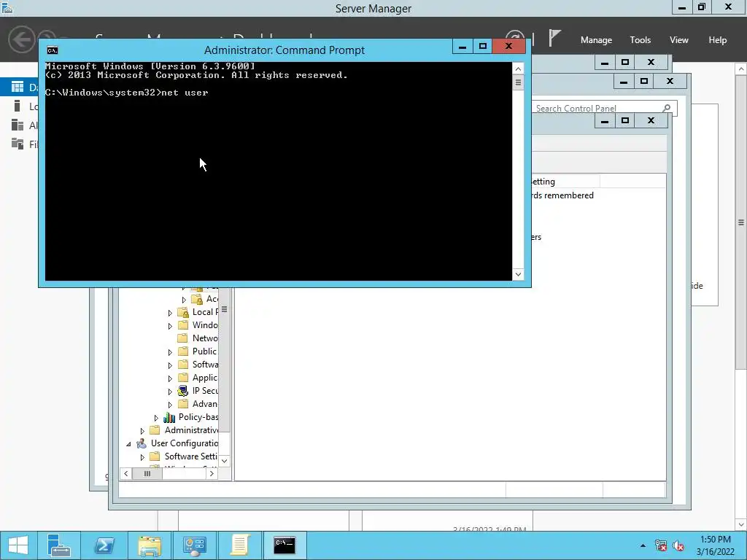The image size is (747, 560).
Task: Show hidden system tray icons
Action: pyautogui.click(x=643, y=545)
